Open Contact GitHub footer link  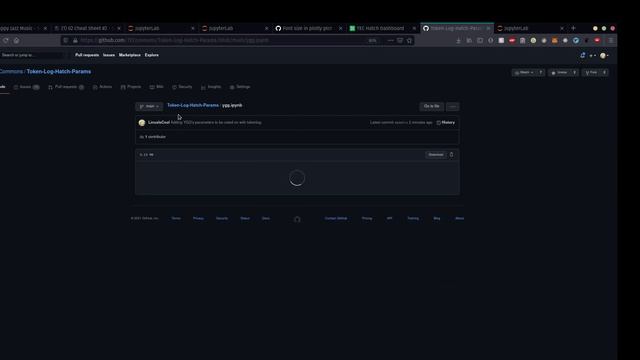pyautogui.click(x=336, y=218)
